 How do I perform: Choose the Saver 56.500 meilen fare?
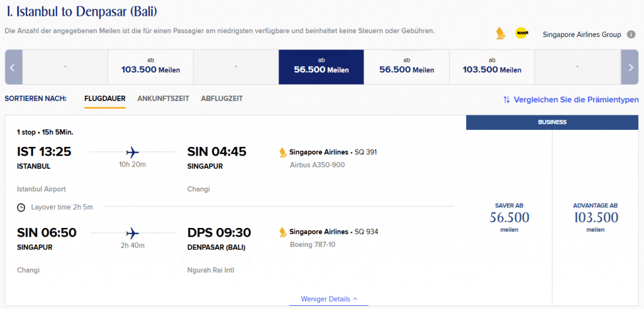509,217
